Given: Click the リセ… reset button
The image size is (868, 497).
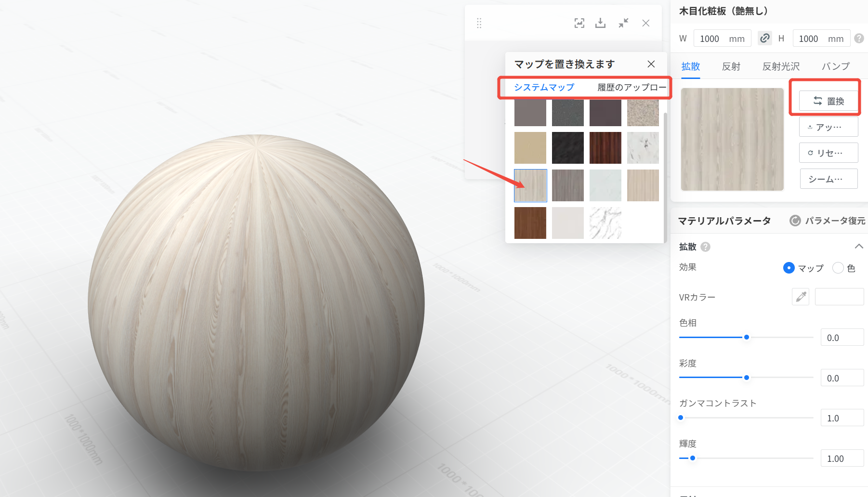Looking at the screenshot, I should (829, 153).
